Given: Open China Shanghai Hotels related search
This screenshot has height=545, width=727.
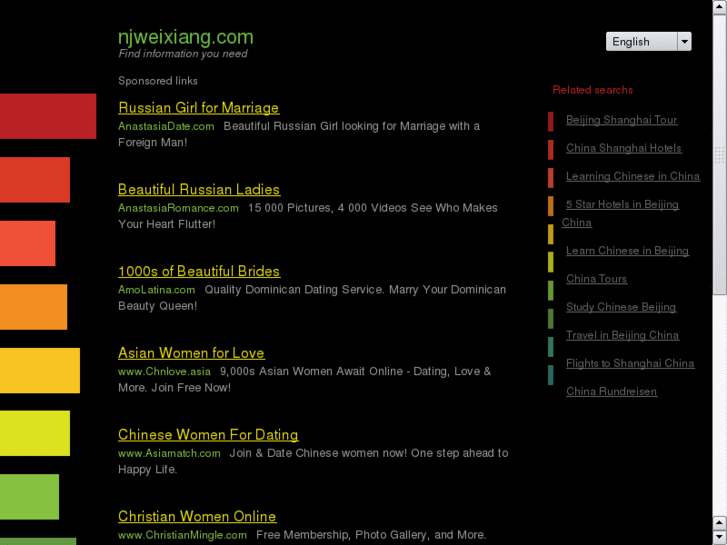Looking at the screenshot, I should [x=624, y=148].
